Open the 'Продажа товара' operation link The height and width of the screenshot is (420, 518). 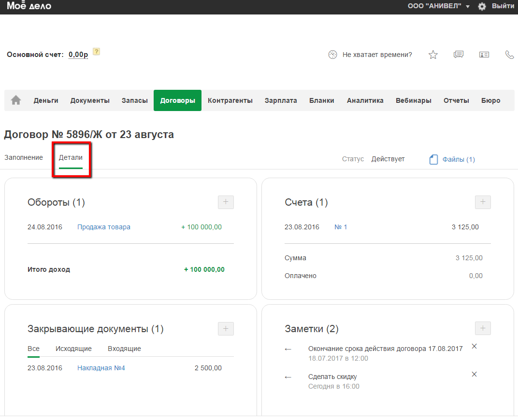point(104,227)
